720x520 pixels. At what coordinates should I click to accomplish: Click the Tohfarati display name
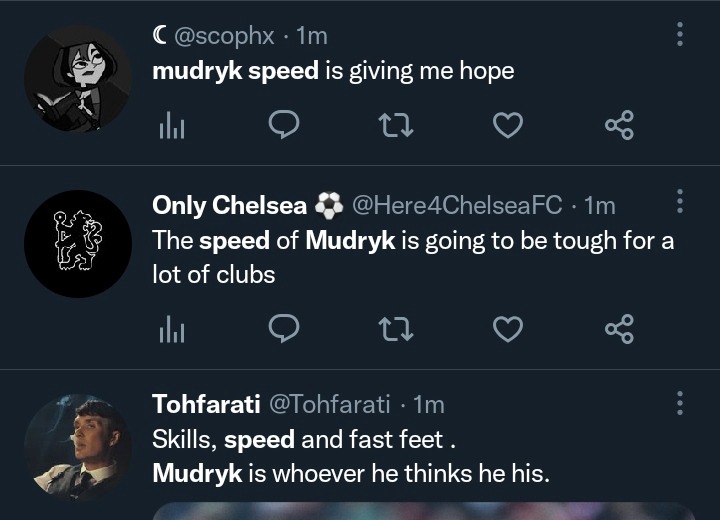click(206, 404)
